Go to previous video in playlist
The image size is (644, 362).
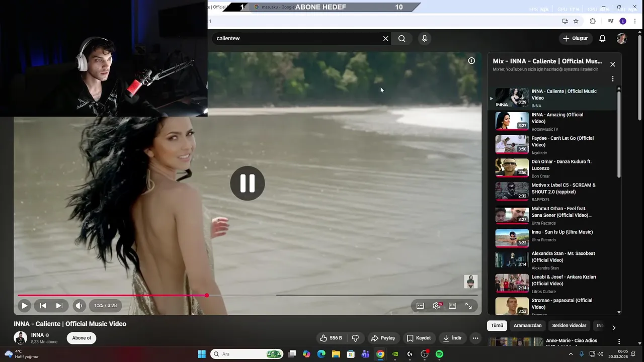point(43,305)
